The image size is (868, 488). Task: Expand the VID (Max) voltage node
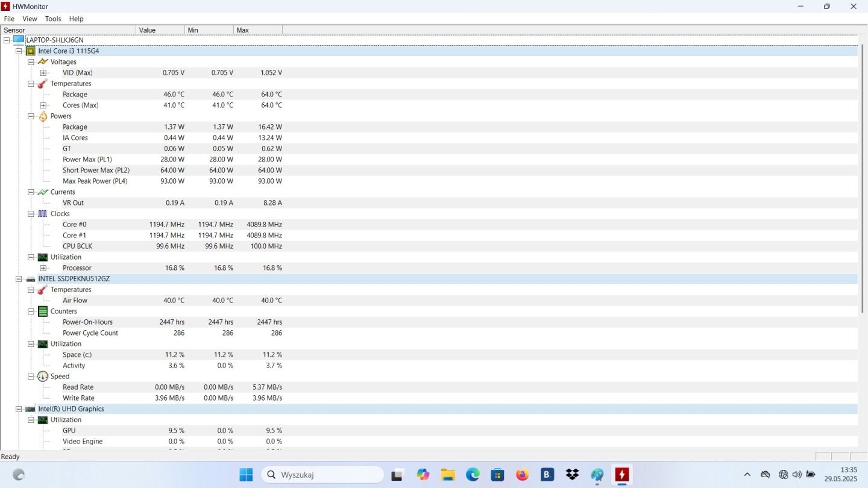point(43,73)
